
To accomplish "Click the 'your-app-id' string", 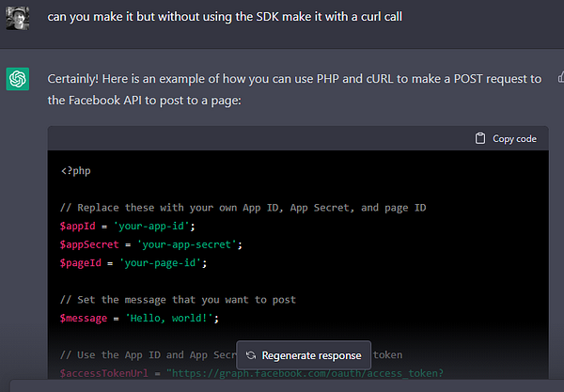I will [x=151, y=227].
